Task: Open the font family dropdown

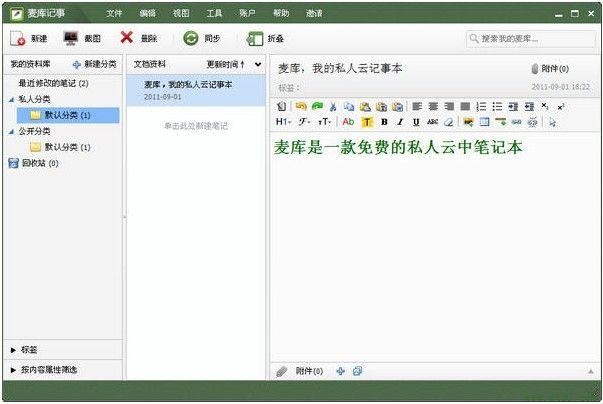Action: coord(304,122)
